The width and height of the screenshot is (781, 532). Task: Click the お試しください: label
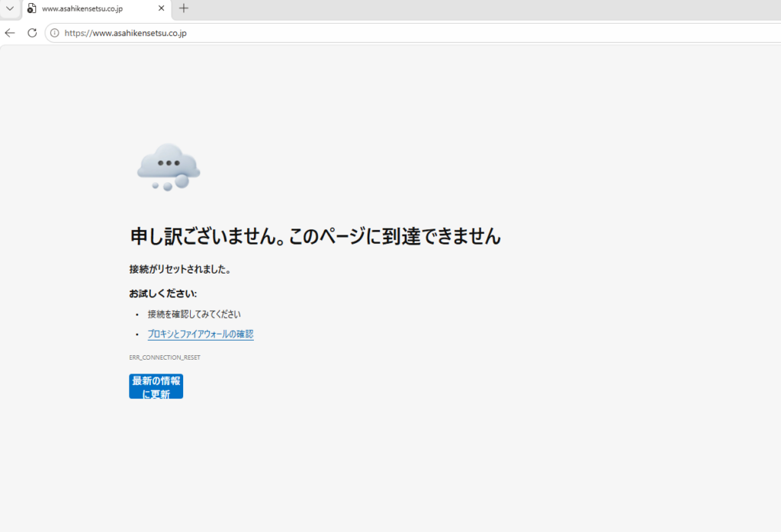(163, 293)
